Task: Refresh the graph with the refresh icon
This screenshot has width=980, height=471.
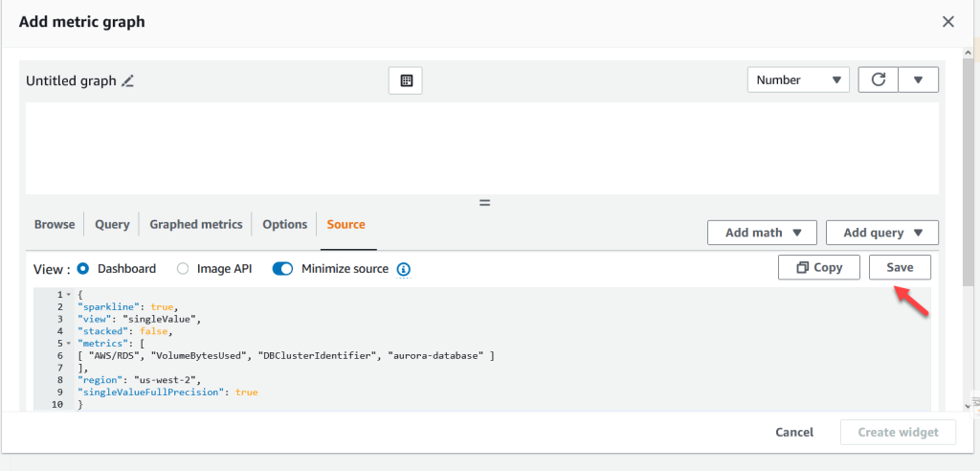Action: click(x=878, y=80)
